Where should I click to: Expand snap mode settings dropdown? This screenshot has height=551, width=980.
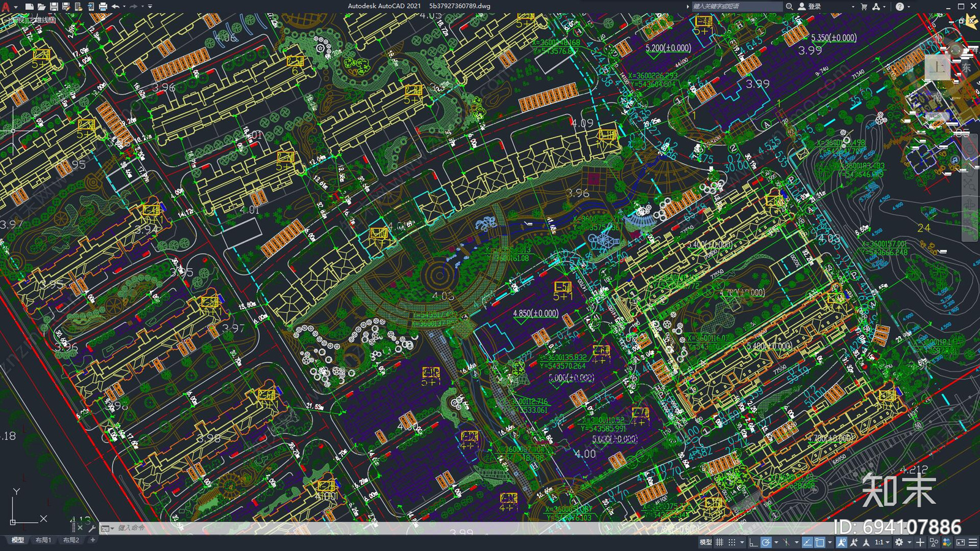point(742,542)
